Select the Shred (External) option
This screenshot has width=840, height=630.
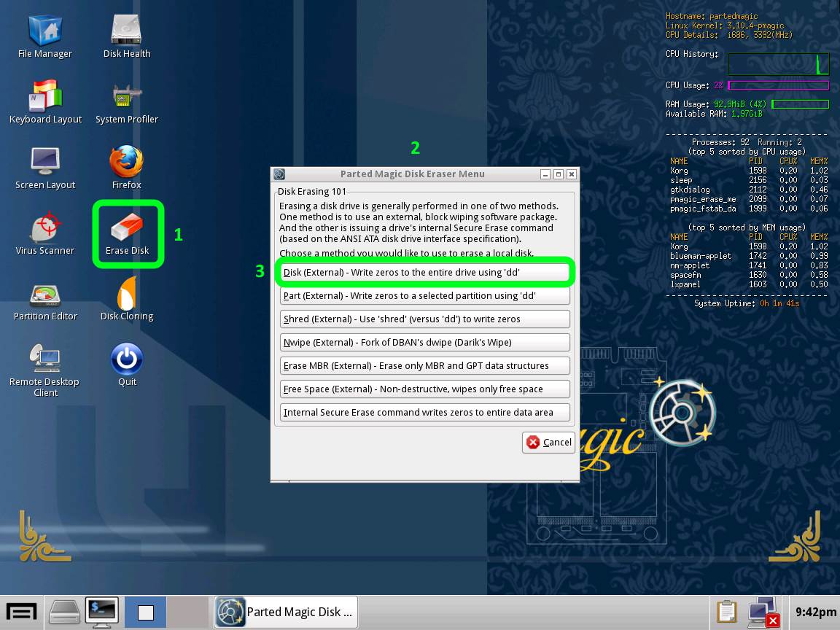(424, 319)
